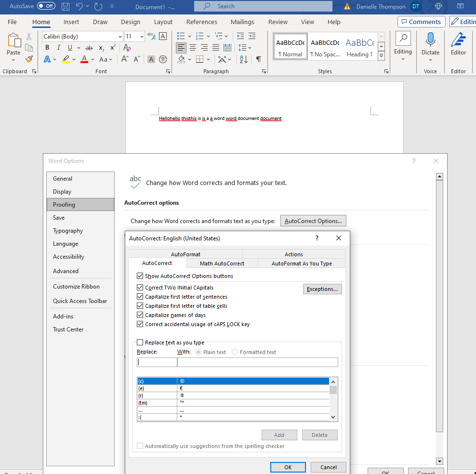Sort the selected text
Viewport: 476px width, 474px height.
(243, 59)
